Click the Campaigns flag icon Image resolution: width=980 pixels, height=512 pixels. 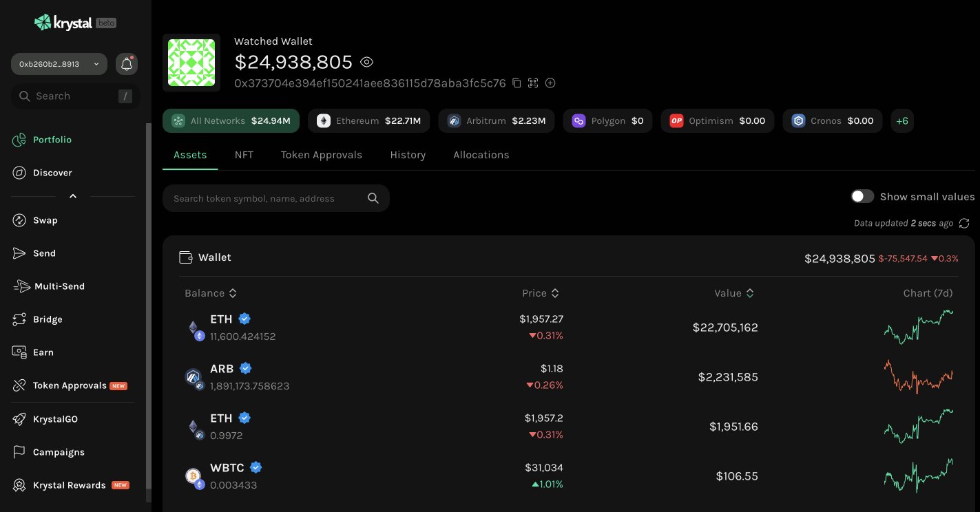pos(19,452)
